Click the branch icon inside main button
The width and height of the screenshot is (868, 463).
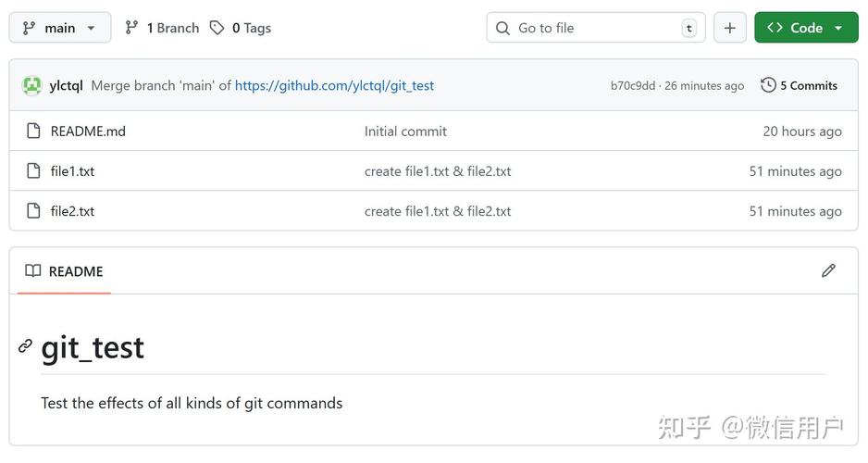[x=29, y=29]
